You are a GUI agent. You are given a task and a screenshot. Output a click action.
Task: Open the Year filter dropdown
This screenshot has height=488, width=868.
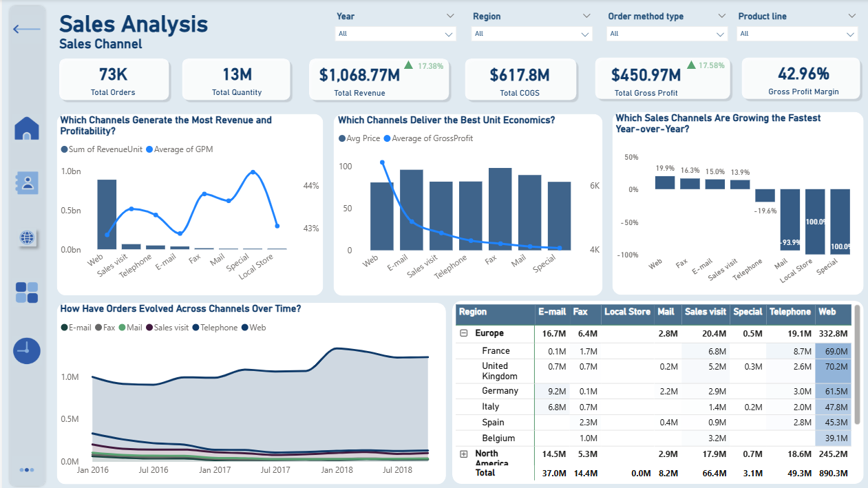(396, 34)
